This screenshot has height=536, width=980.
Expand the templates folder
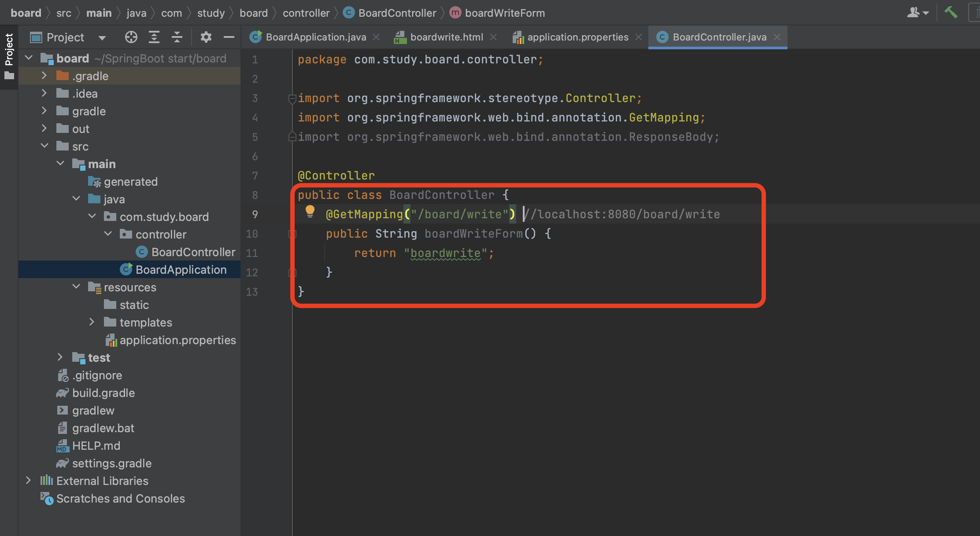pyautogui.click(x=92, y=322)
